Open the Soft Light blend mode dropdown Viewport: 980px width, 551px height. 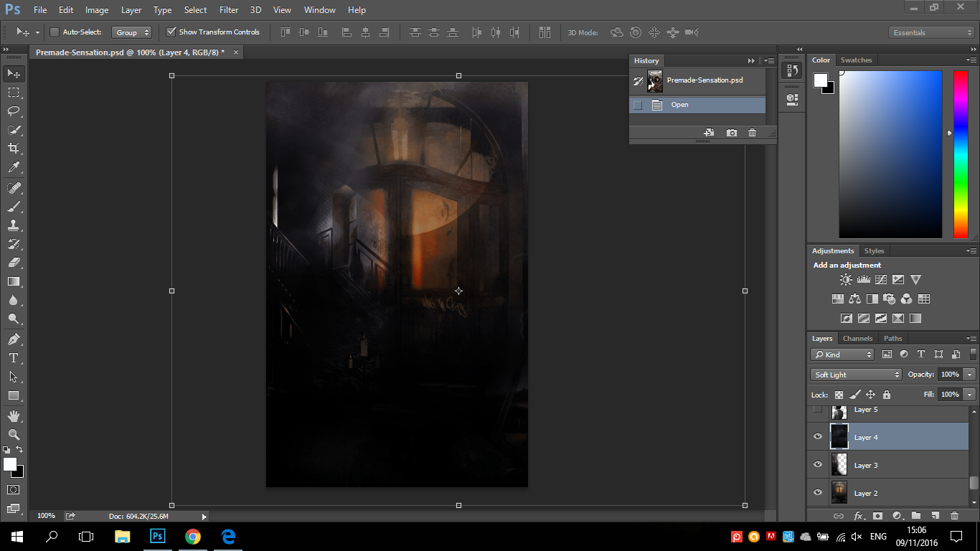point(856,375)
